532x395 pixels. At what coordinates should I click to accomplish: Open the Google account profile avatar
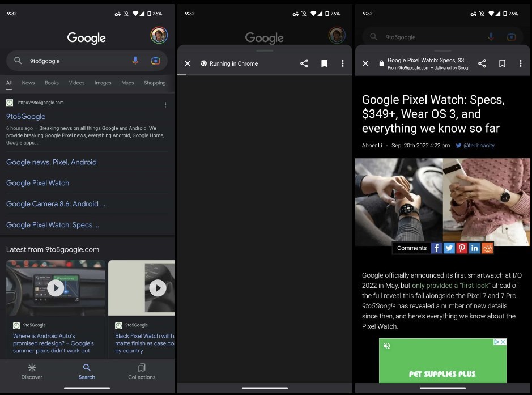coord(159,35)
